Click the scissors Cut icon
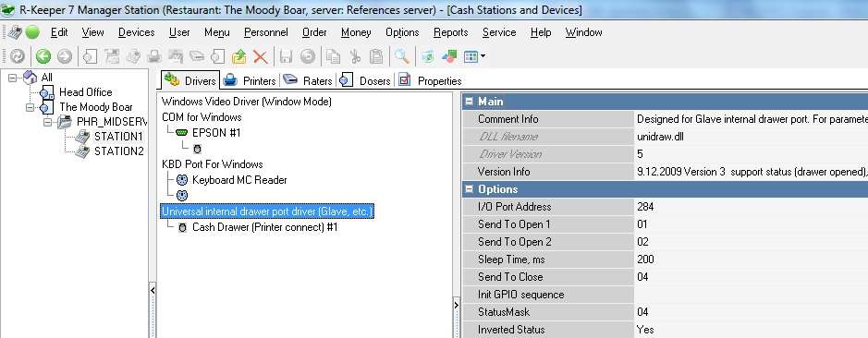868x338 pixels. click(355, 56)
